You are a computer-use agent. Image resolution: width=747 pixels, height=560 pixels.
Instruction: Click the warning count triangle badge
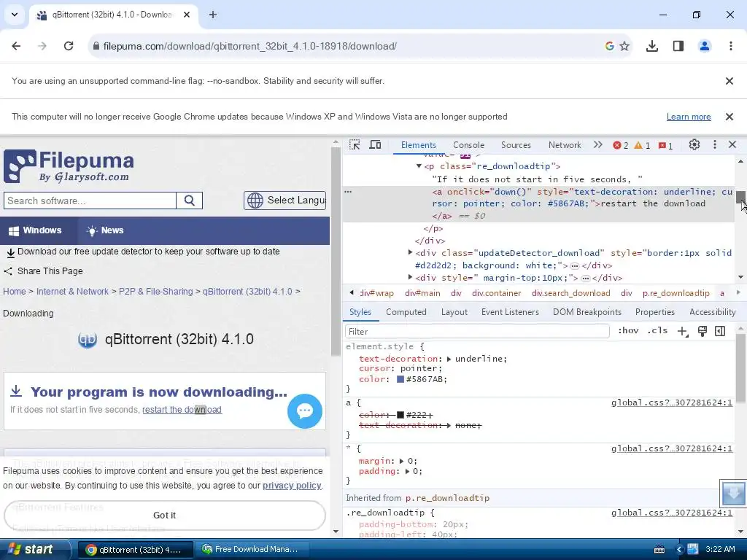[x=642, y=146]
